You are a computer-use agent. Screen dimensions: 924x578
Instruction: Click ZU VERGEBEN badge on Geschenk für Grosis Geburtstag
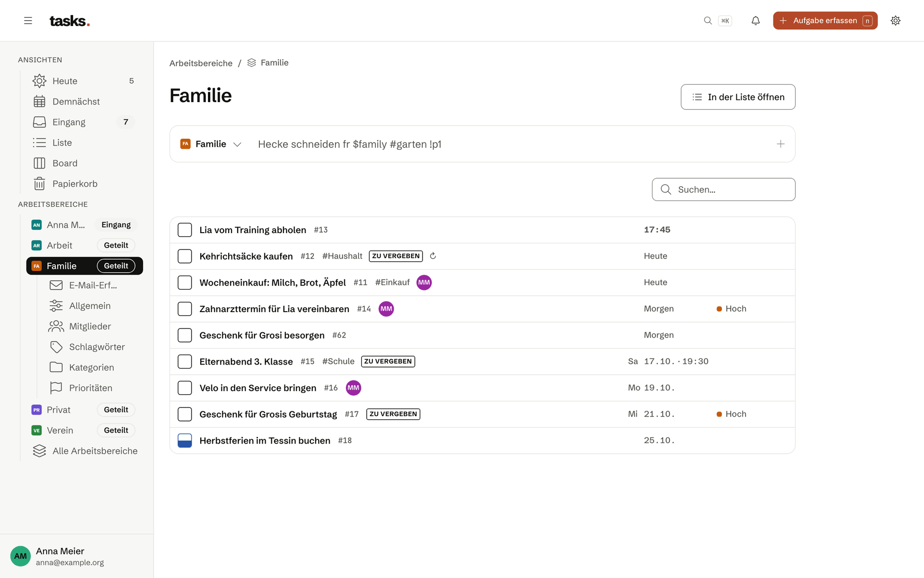coord(393,414)
